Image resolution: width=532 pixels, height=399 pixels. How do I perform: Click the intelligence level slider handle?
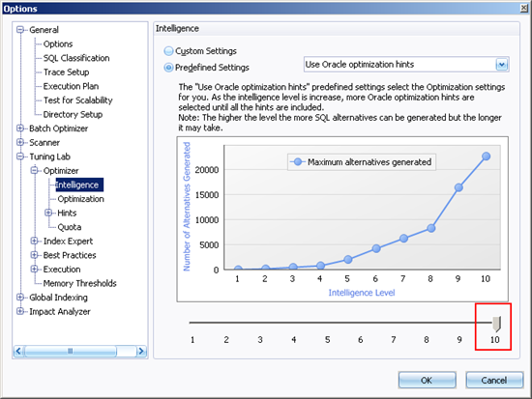point(496,324)
